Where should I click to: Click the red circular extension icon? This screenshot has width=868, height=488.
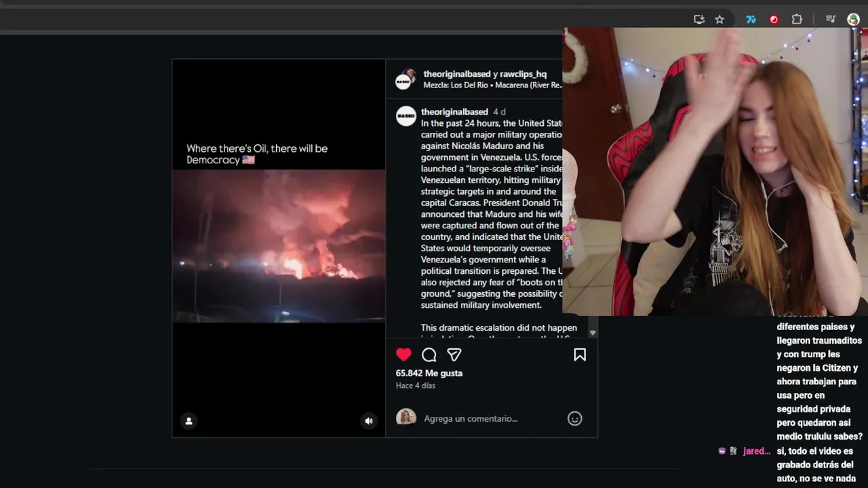click(x=774, y=20)
